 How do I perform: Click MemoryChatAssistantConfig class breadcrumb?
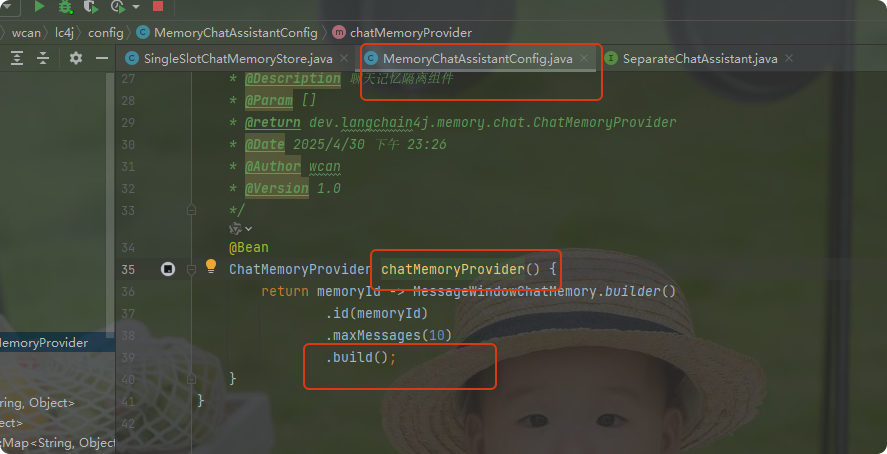tap(236, 33)
